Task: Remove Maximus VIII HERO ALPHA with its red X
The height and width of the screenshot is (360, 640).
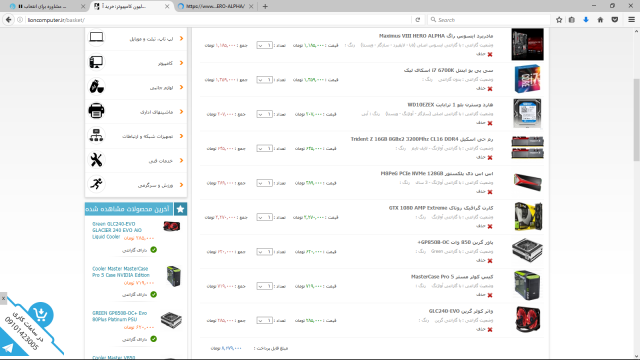Action: pyautogui.click(x=490, y=54)
